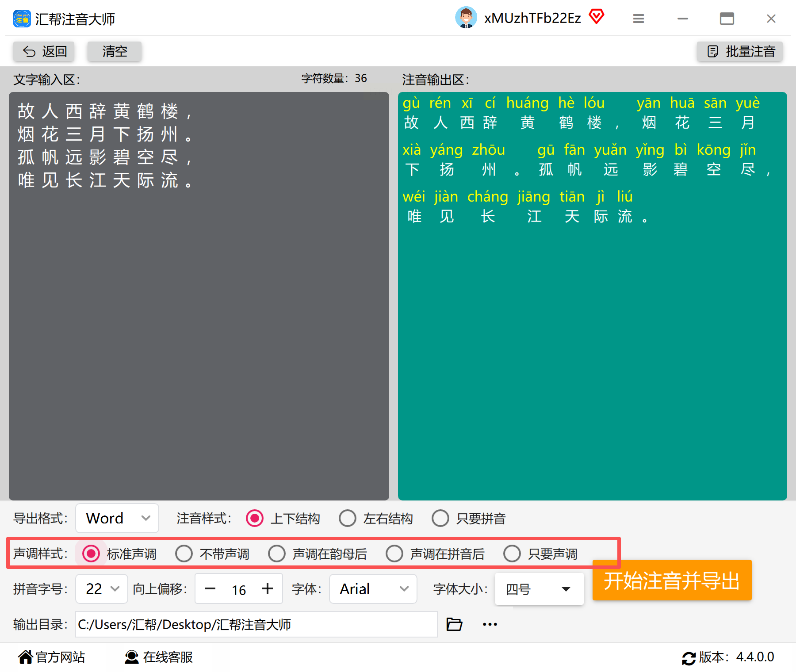Choose the 只要拼音 radio option
The width and height of the screenshot is (796, 672).
point(440,518)
